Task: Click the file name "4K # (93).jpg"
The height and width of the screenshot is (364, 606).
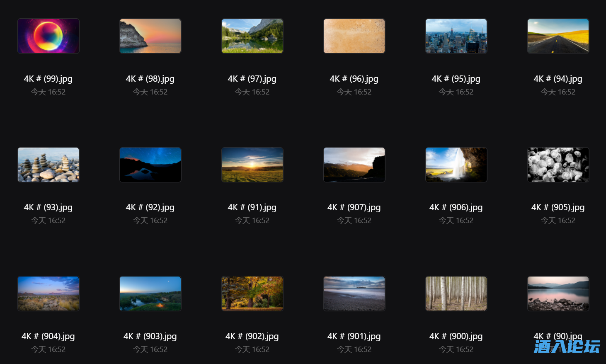Action: [x=48, y=207]
